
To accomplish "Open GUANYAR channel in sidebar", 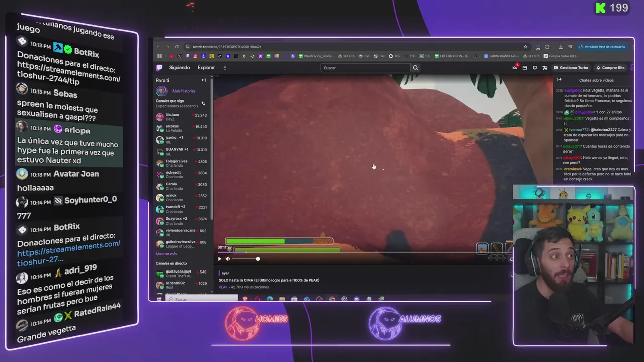I will 181,151.
